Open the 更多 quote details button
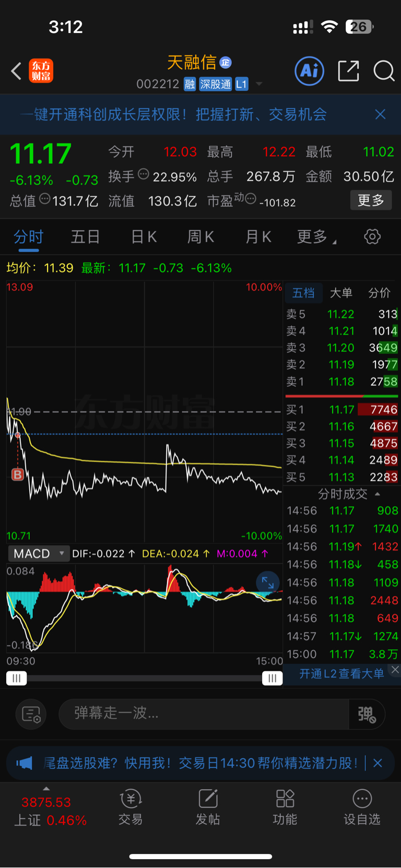The image size is (401, 868). coord(371,200)
